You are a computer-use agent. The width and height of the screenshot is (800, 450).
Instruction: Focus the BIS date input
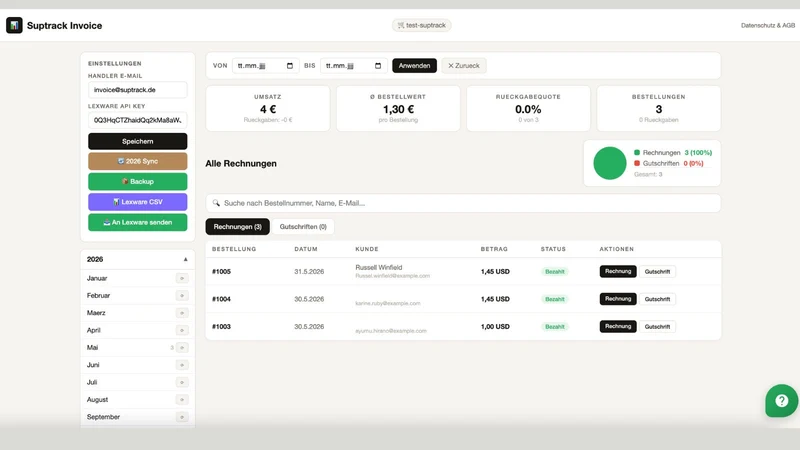click(x=354, y=66)
